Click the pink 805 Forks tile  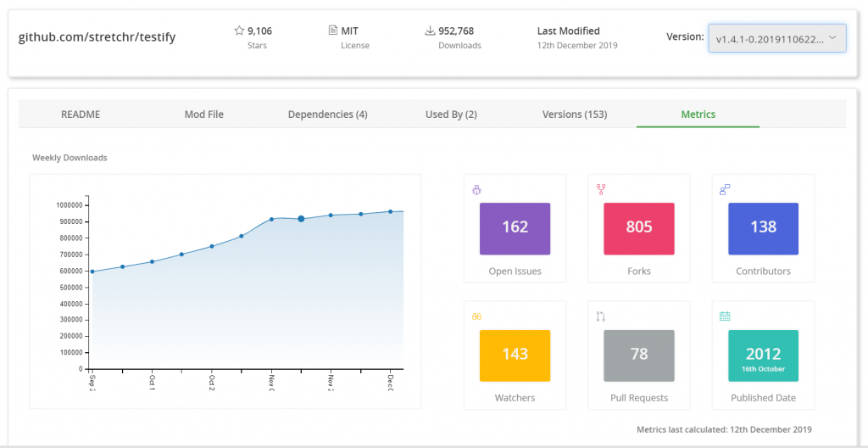pos(638,228)
